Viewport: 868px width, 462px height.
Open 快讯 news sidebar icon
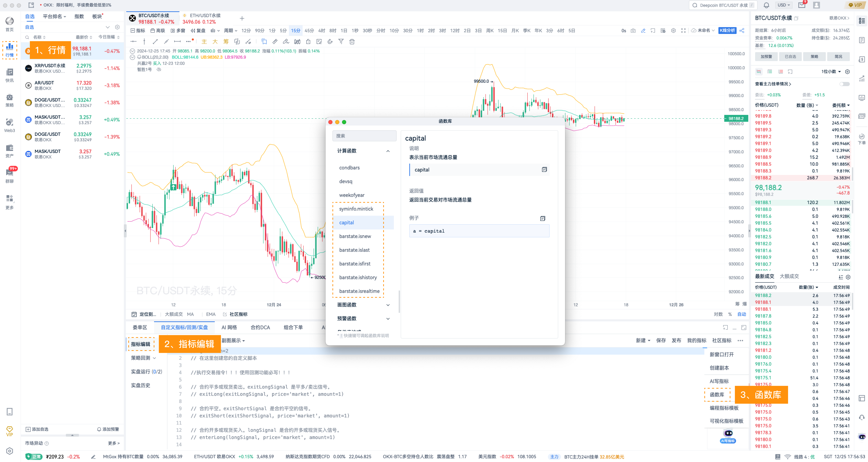coord(10,75)
